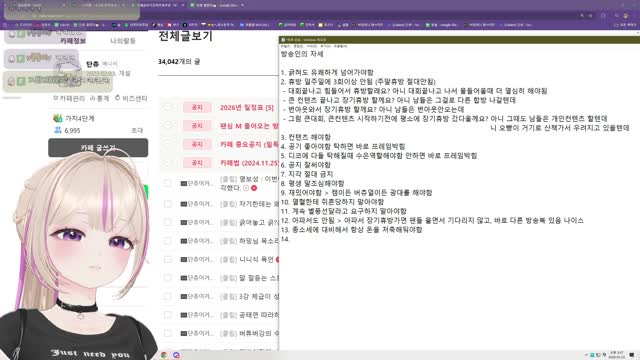Screen dimensions: 640x360
Task: Click the 공지 tag beside 카페법
Action: pyautogui.click(x=197, y=163)
